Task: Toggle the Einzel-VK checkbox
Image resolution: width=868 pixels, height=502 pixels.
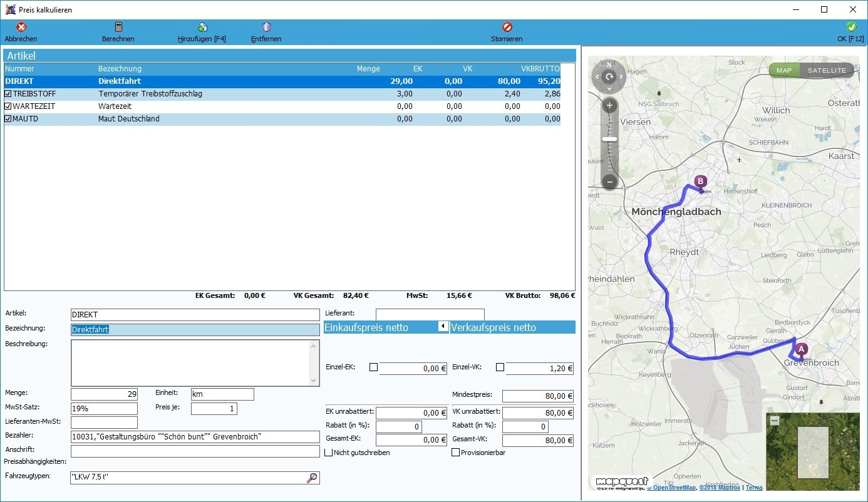Action: click(500, 367)
